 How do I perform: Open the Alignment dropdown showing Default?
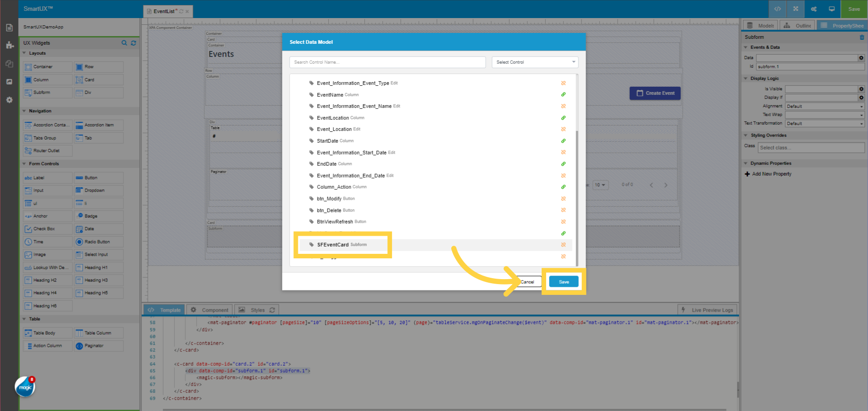(x=825, y=106)
